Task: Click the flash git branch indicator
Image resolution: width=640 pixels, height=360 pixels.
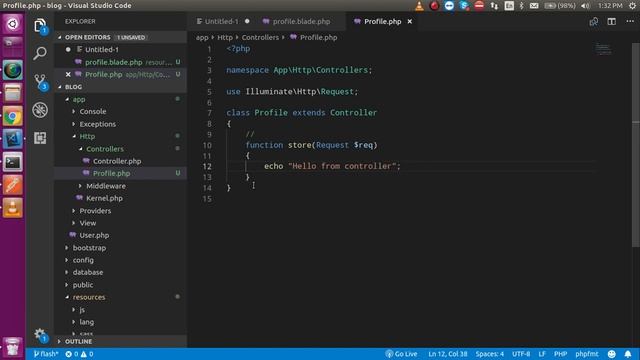Action: [x=46, y=354]
